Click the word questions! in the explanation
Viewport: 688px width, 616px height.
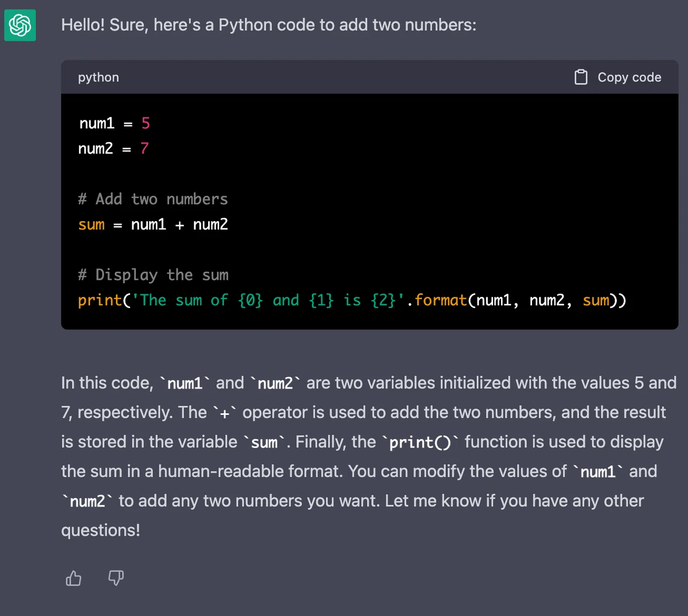click(x=100, y=531)
